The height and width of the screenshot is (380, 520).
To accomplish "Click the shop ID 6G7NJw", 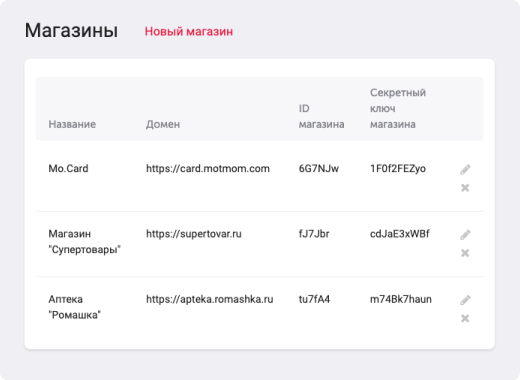I will click(319, 169).
